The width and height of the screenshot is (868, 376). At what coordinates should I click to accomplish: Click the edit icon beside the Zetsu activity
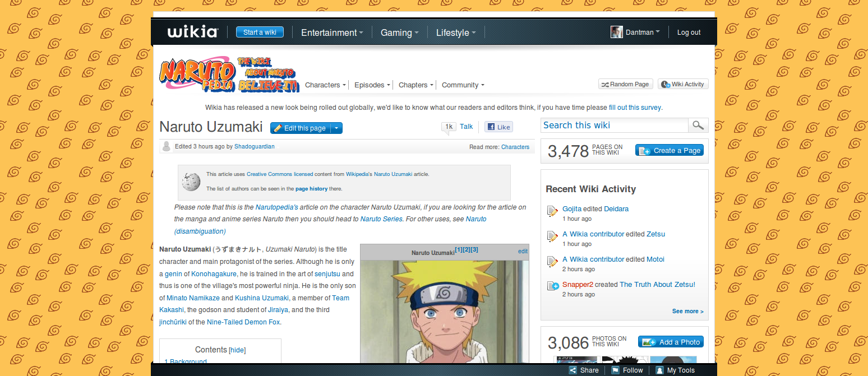coord(553,236)
